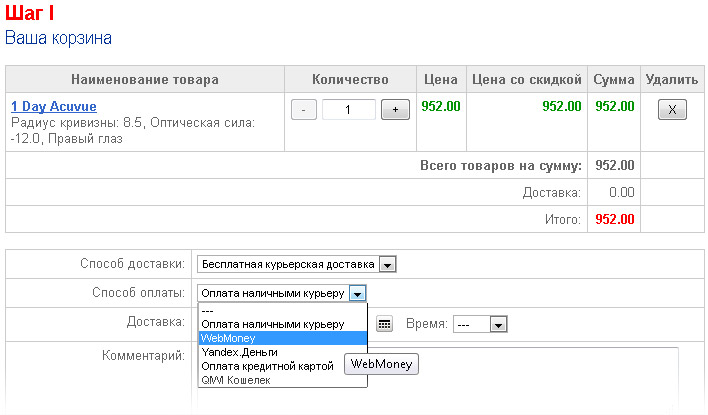Screen dimensions: 708x415
Task: Click the red Итого total amount
Action: coord(615,219)
